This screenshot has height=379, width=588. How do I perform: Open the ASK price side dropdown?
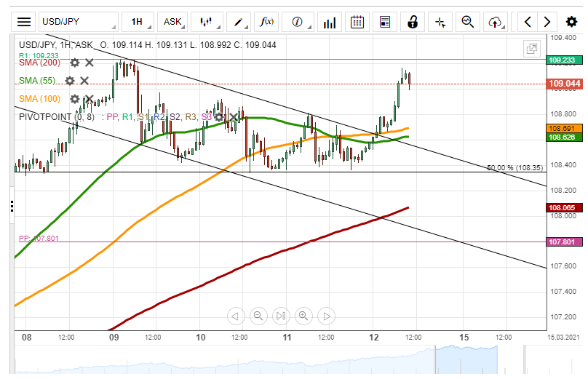coord(175,22)
